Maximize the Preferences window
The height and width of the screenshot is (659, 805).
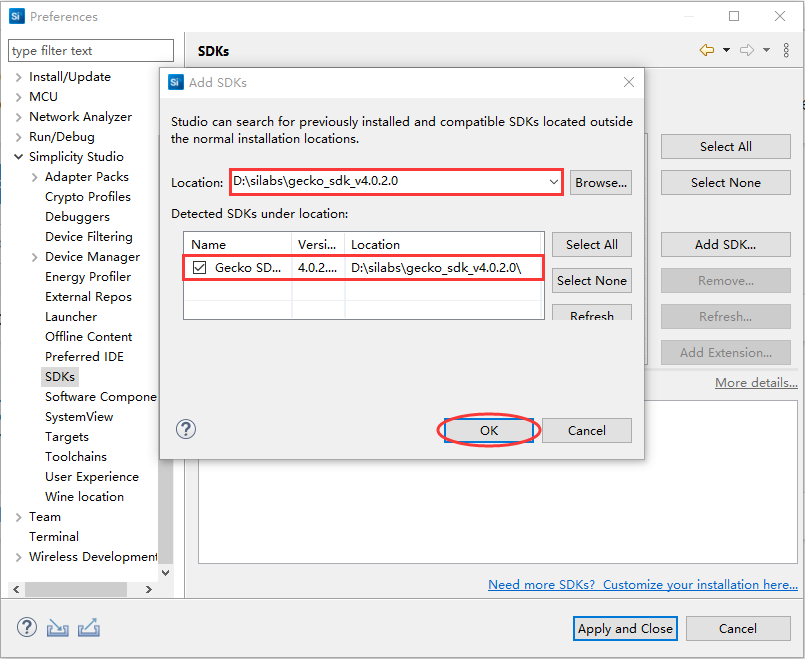click(x=734, y=16)
